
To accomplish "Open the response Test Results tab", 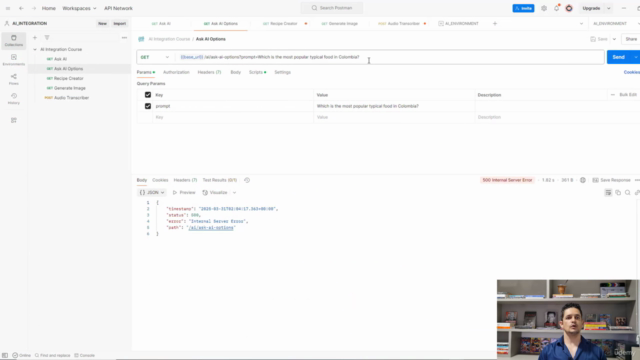I will (x=220, y=180).
